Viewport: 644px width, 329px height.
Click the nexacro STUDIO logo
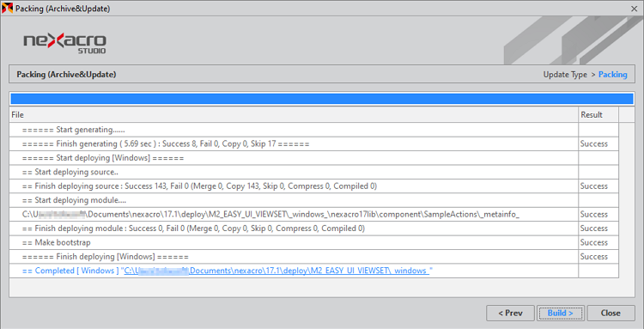pyautogui.click(x=65, y=43)
